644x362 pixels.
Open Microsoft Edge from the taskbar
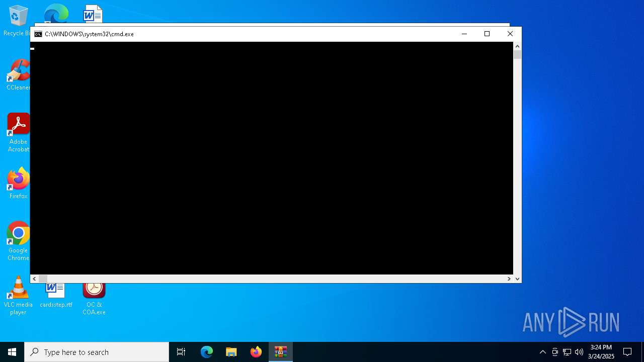point(207,352)
